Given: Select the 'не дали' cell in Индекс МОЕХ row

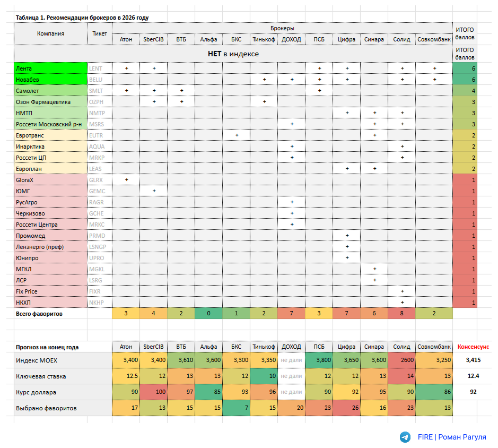Looking at the screenshot, I should (x=291, y=360).
